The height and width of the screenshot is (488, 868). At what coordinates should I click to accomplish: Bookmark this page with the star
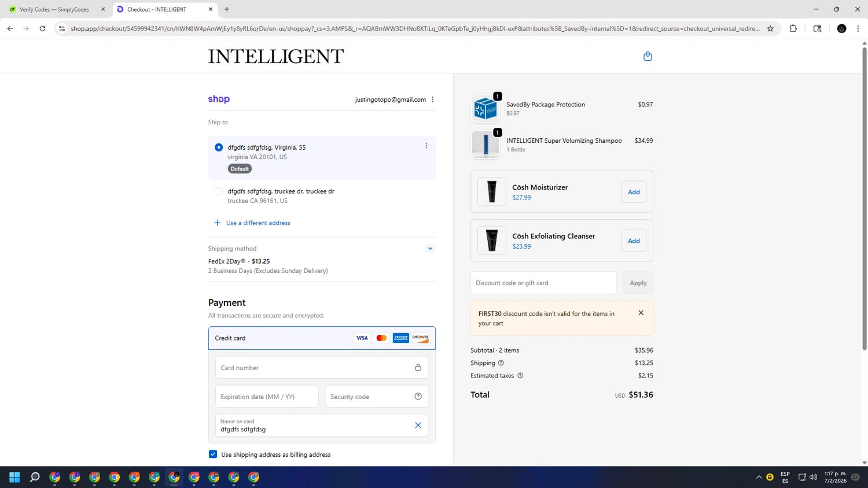[x=770, y=28]
